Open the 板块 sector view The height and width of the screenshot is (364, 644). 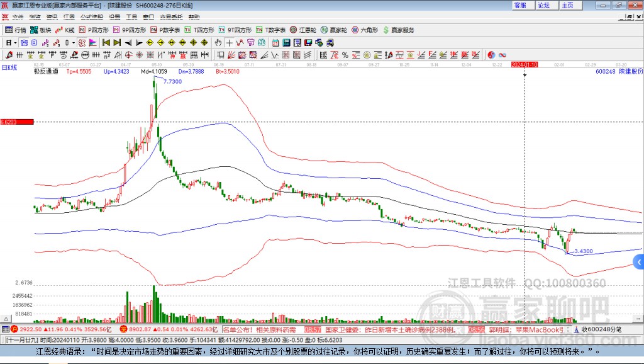(41, 30)
